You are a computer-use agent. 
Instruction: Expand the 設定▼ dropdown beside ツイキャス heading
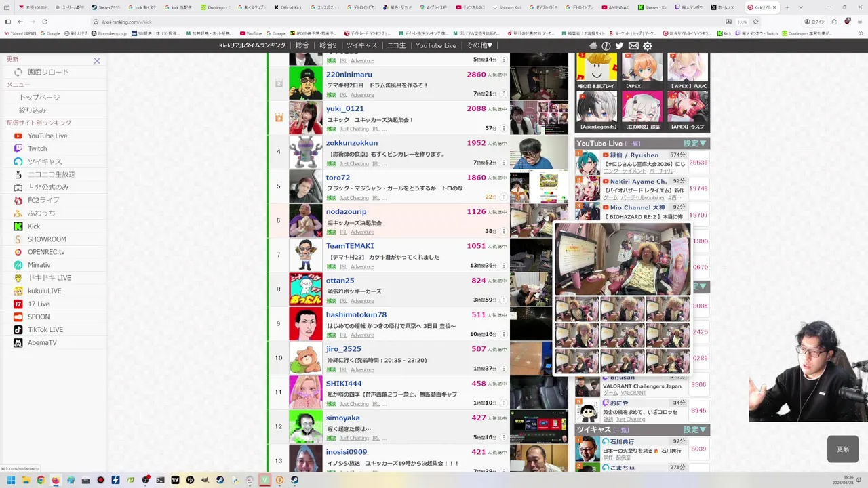[695, 430]
